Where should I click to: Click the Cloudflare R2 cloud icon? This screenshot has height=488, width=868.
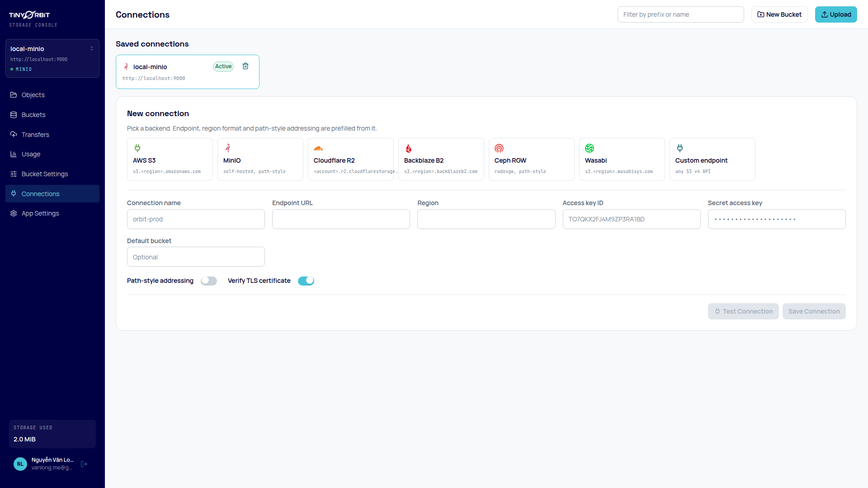[318, 148]
